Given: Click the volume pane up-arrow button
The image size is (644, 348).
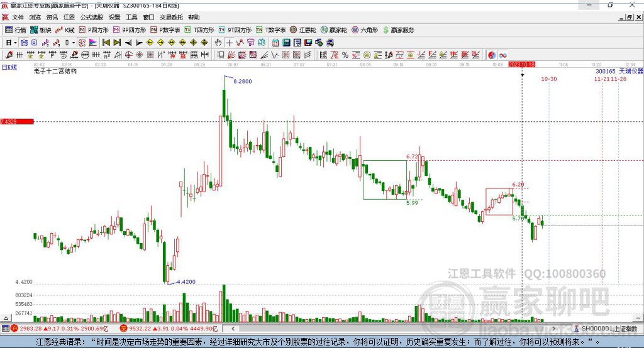Looking at the screenshot, I should point(6,318).
